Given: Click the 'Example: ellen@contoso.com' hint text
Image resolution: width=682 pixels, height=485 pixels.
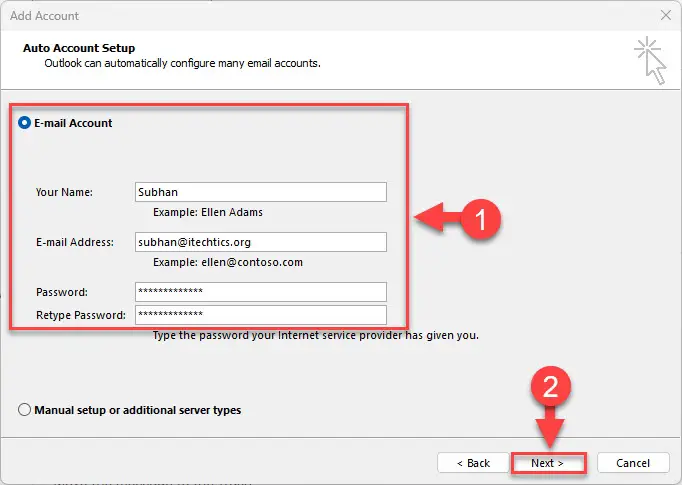Looking at the screenshot, I should [x=228, y=262].
